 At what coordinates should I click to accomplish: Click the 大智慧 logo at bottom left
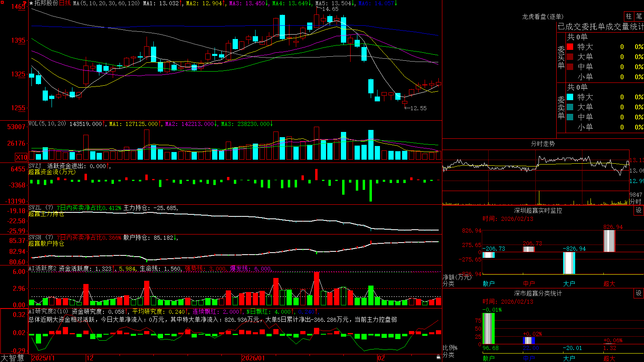12,358
